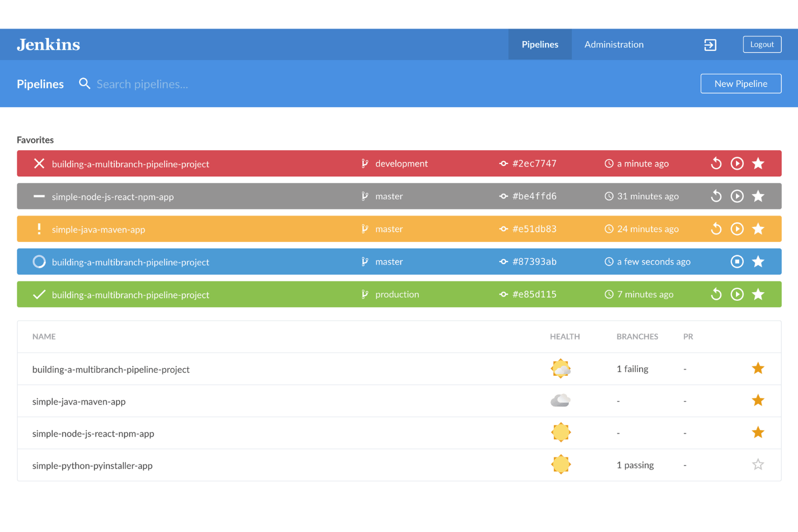Re-run the simple-java-maven-app master pipeline
The height and width of the screenshot is (532, 798).
pyautogui.click(x=716, y=229)
